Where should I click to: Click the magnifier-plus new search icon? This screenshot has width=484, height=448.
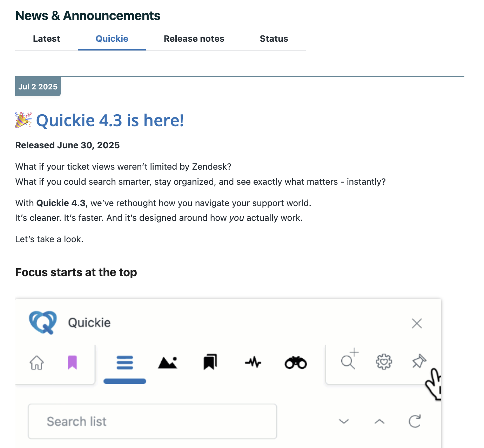[350, 359]
